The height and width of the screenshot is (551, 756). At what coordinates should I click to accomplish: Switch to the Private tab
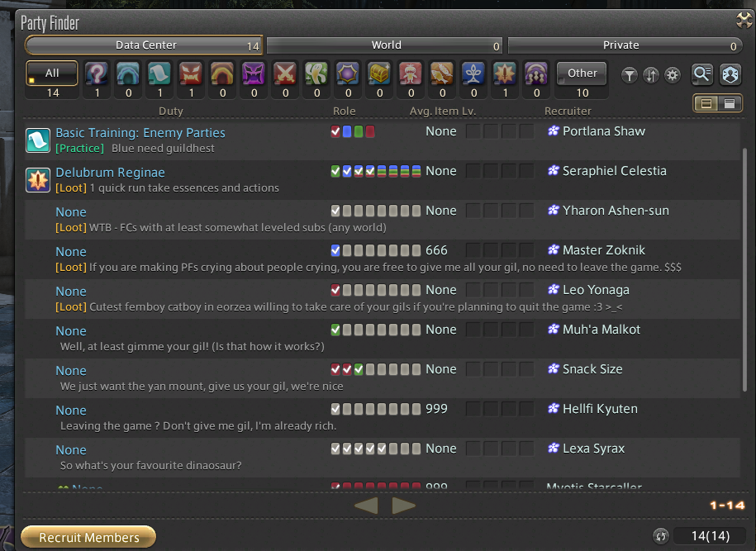point(625,45)
